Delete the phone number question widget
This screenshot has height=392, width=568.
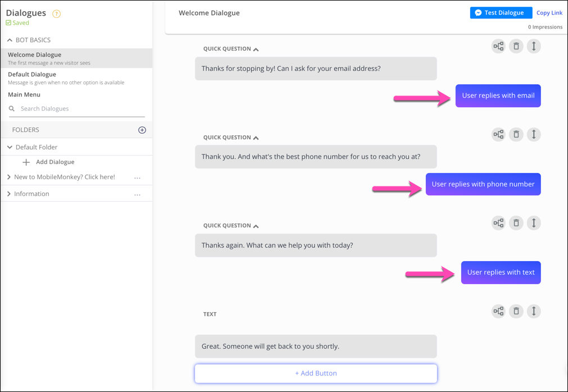click(x=516, y=134)
